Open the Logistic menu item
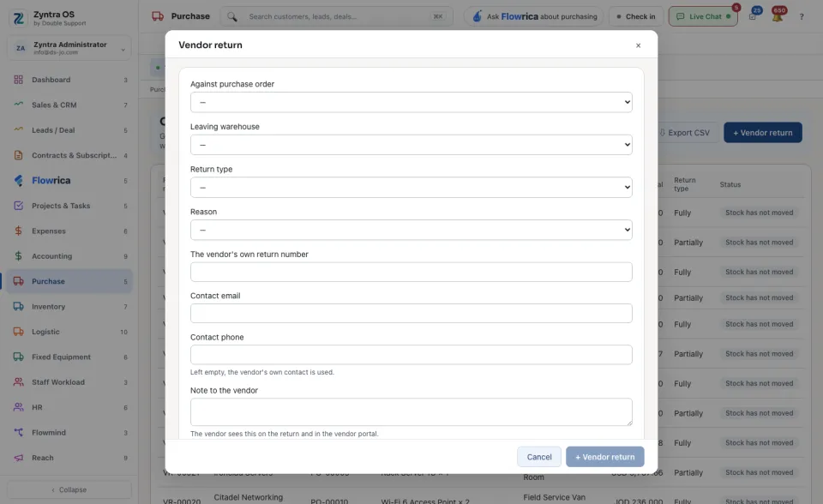823x504 pixels. click(69, 332)
